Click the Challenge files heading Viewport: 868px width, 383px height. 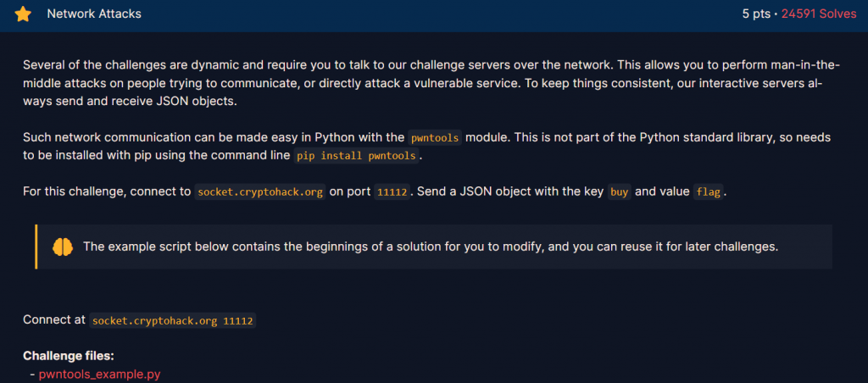pyautogui.click(x=68, y=356)
